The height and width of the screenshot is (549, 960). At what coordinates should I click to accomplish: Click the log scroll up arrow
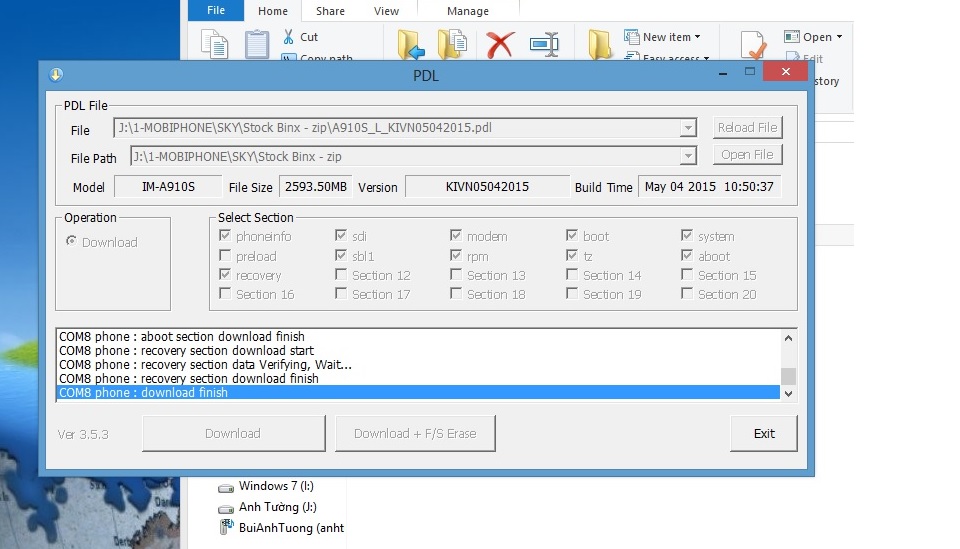click(x=789, y=338)
